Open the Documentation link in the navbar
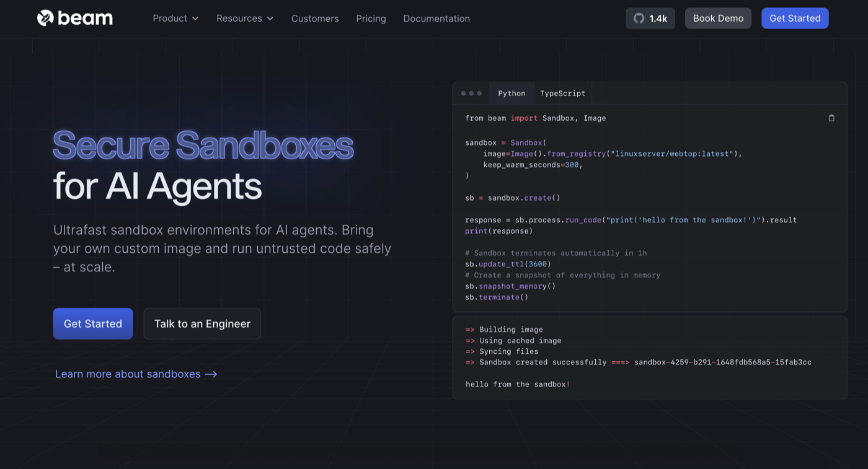This screenshot has height=469, width=868. pyautogui.click(x=436, y=19)
